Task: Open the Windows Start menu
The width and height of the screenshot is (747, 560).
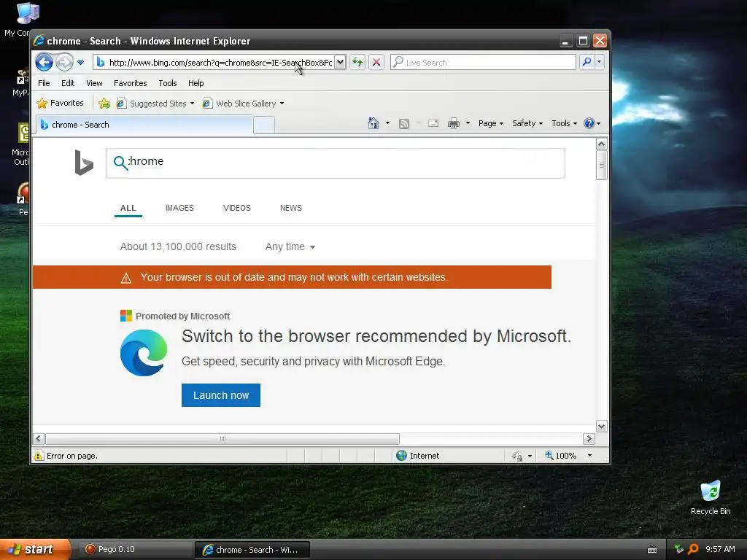Action: (x=35, y=550)
